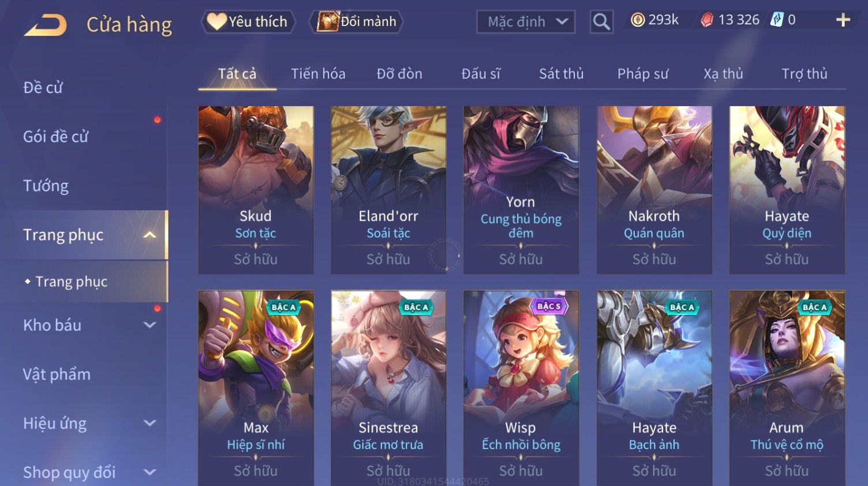Expand the Shop quy đổi section
Image resolution: width=868 pixels, height=486 pixels.
(149, 472)
